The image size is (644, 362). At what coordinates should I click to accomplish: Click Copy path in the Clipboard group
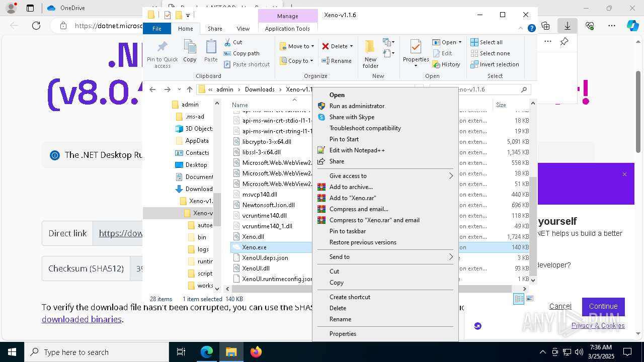pos(242,53)
